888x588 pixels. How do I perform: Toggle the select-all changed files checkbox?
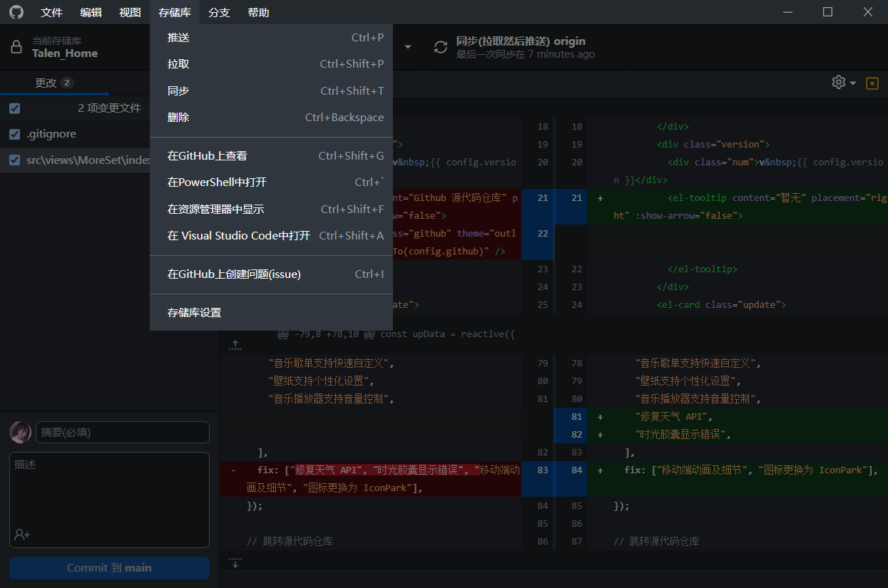click(x=15, y=108)
